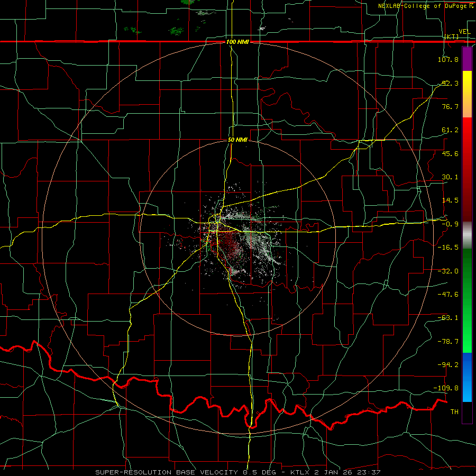The image size is (476, 476).
Task: Select the 30.1 scale value
Action: tap(450, 177)
